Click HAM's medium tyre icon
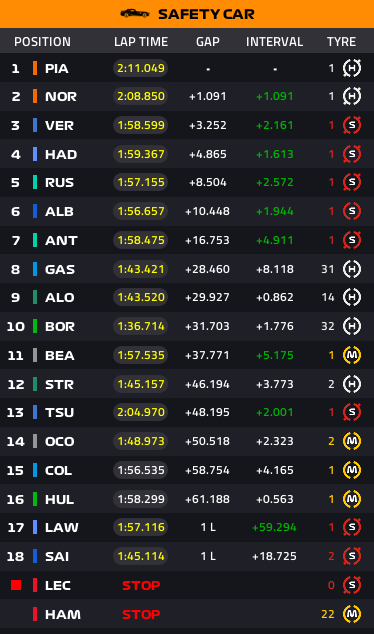The image size is (374, 634). pyautogui.click(x=352, y=614)
